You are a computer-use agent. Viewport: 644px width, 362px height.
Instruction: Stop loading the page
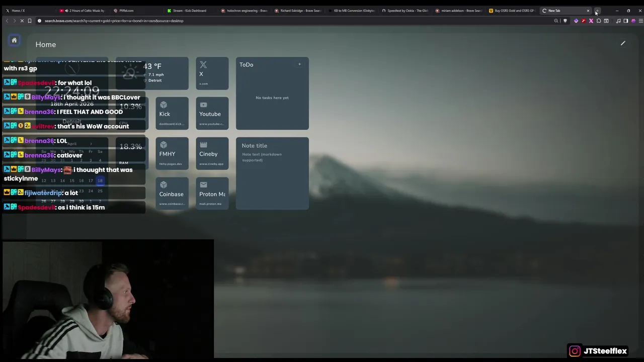click(22, 21)
